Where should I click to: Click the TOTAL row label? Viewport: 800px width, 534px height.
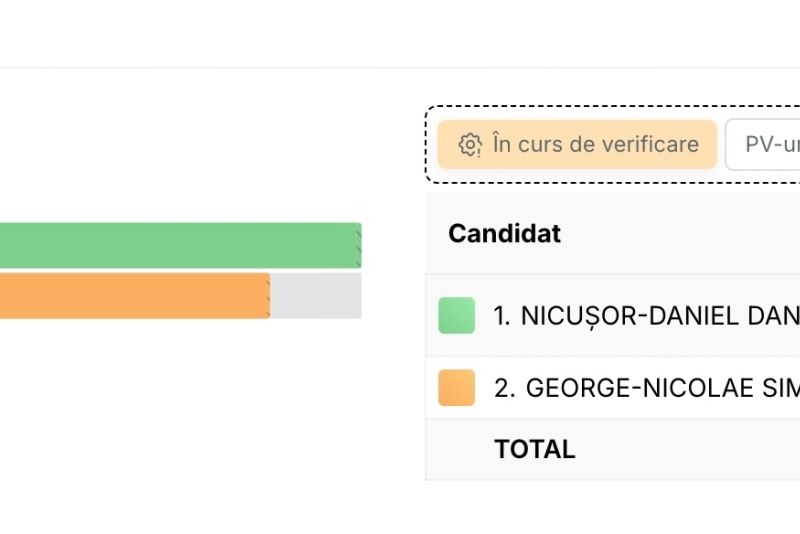pyautogui.click(x=534, y=450)
